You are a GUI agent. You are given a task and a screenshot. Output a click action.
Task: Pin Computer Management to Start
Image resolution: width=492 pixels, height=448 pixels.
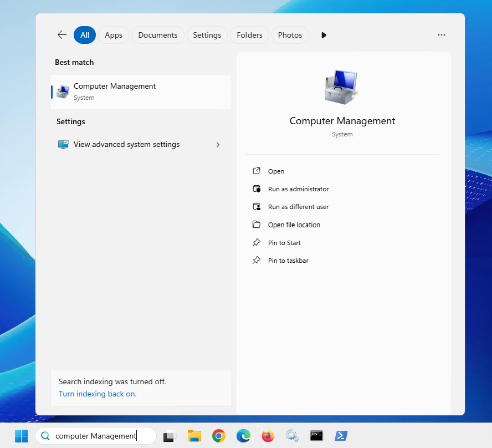pyautogui.click(x=284, y=243)
